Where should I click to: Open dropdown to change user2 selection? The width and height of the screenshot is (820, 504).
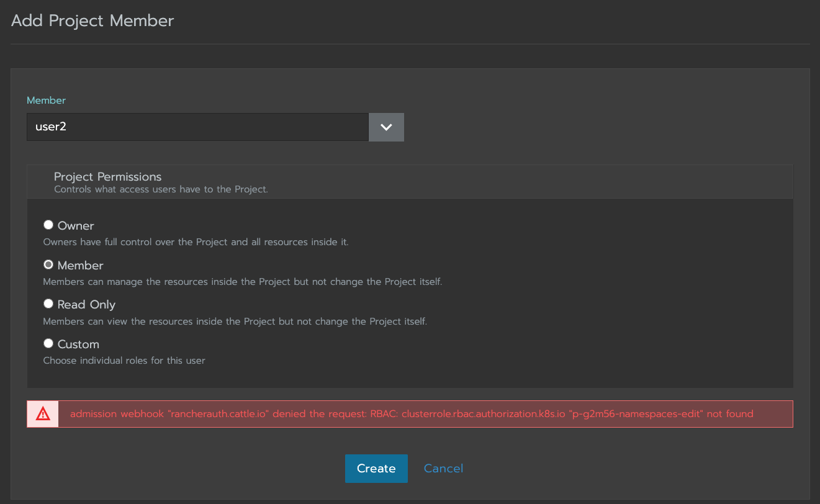(386, 127)
